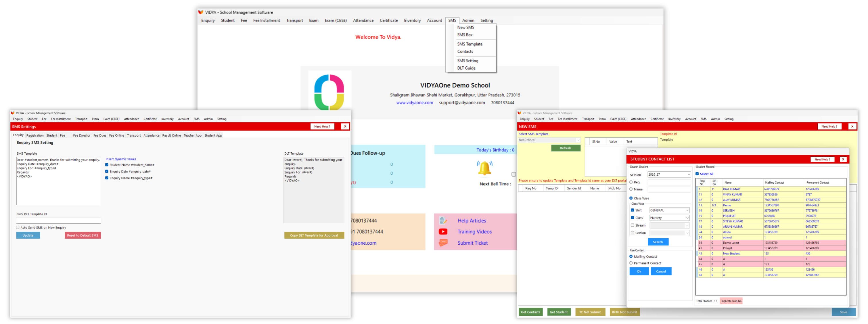Open the Shift GENERAL dropdown
868x324 pixels.
[670, 210]
